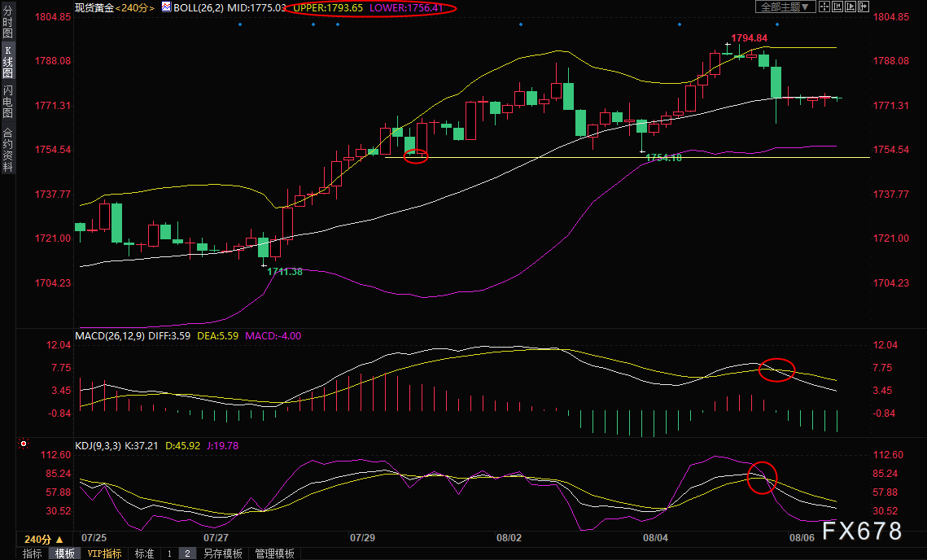Screen dimensions: 927x560
Task: Click the J:19.78 value
Action: coord(223,446)
